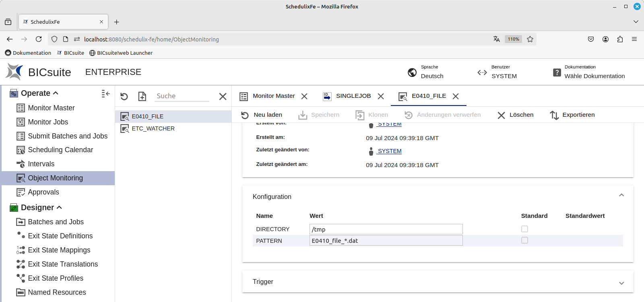Click the 110% zoom level indicator
Viewport: 644px width, 302px height.
point(513,39)
